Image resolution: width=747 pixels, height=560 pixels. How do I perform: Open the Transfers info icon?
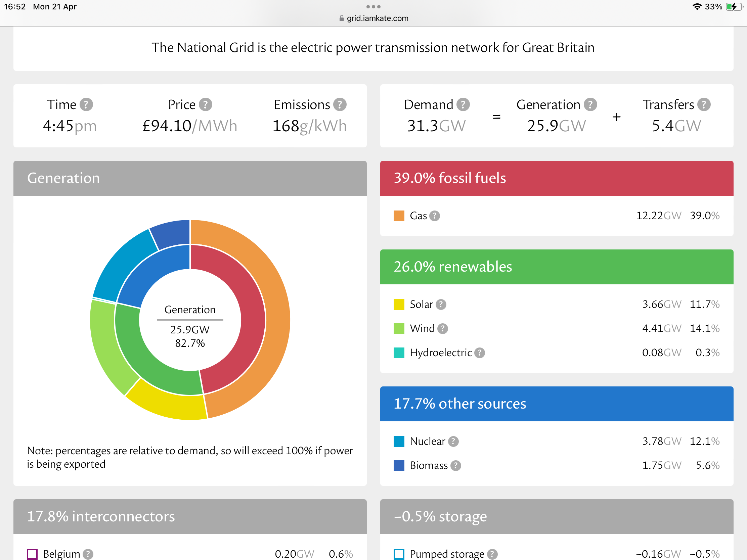704,105
